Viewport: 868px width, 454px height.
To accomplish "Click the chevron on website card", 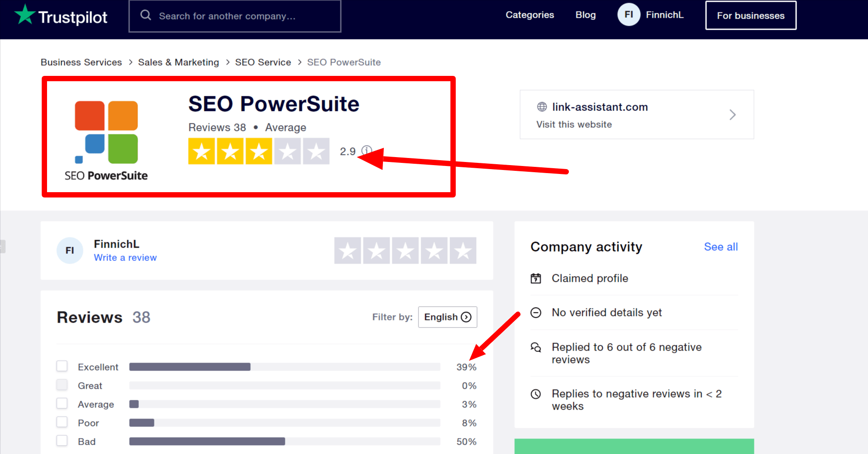I will tap(733, 115).
